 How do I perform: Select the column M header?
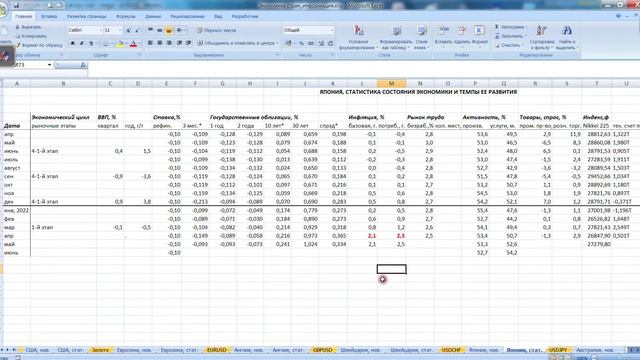(391, 84)
